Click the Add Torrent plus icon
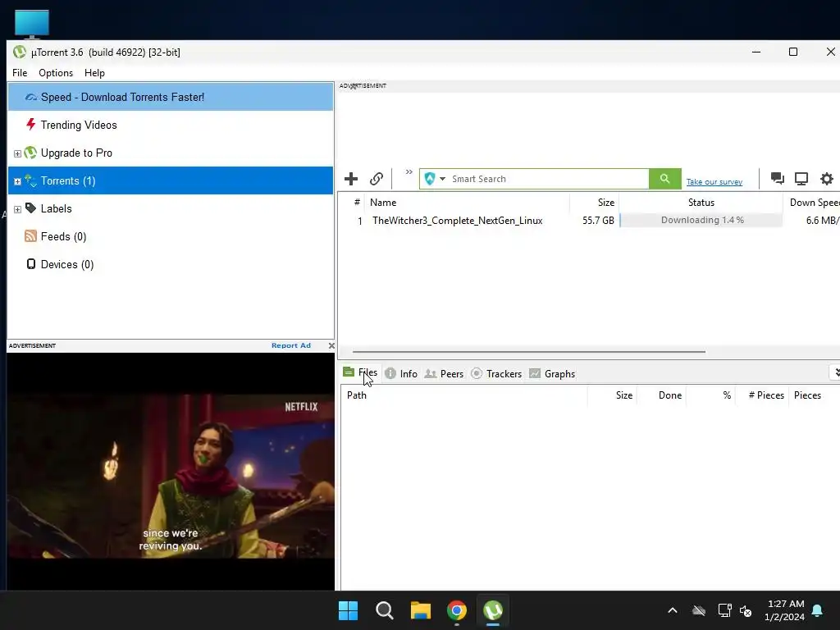This screenshot has height=630, width=840. pos(351,178)
